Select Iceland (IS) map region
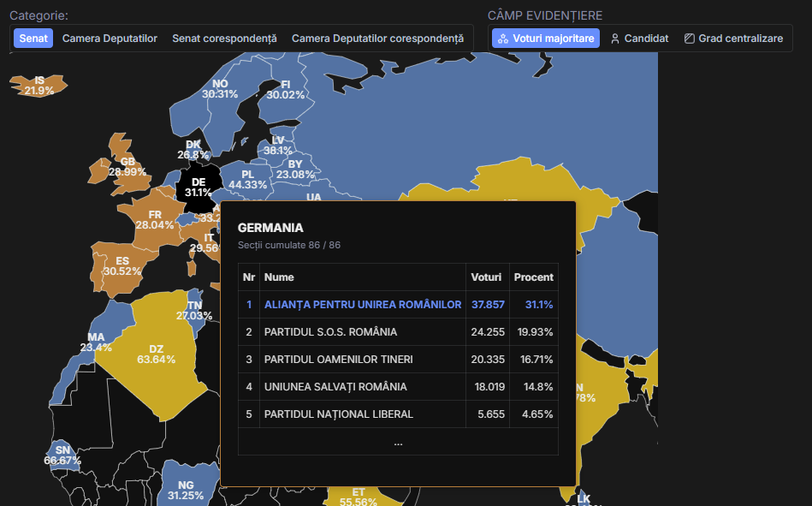 click(39, 85)
